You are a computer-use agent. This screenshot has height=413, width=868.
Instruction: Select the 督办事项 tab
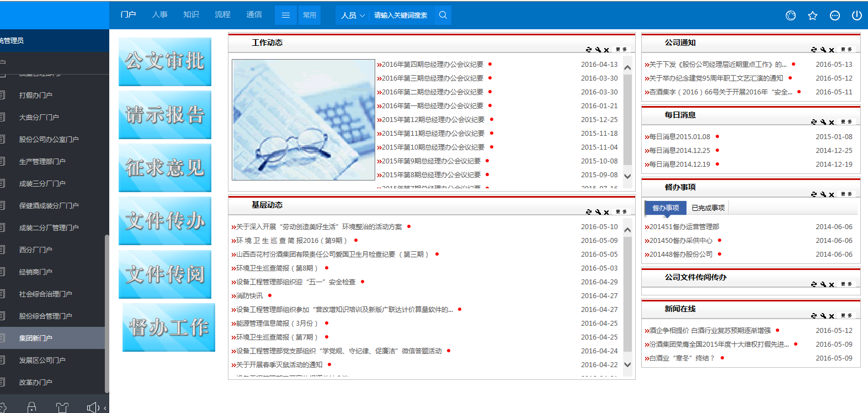(x=665, y=208)
